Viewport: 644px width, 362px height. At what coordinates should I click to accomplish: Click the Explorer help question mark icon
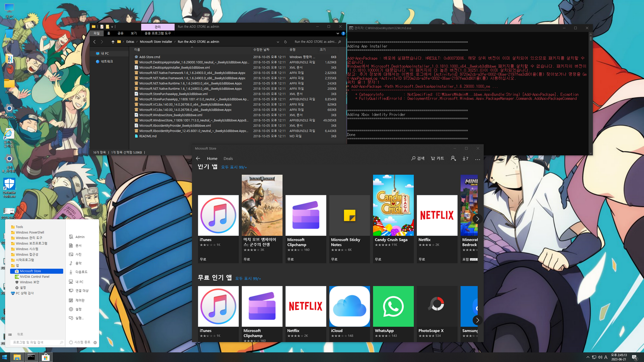[x=343, y=33]
